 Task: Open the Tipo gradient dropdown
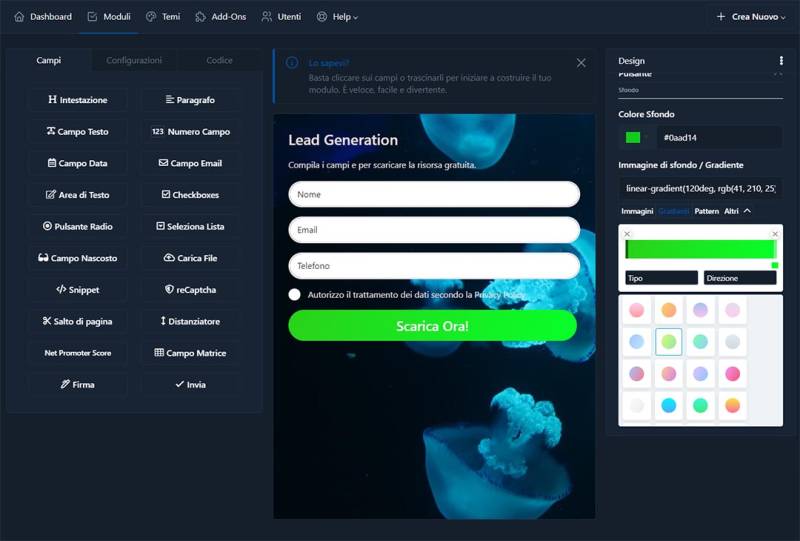[x=661, y=278]
